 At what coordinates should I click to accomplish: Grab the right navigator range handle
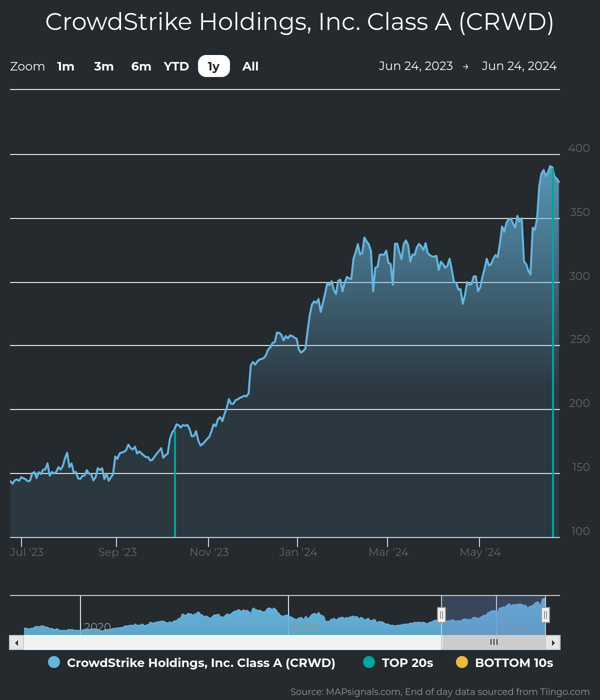click(x=545, y=614)
